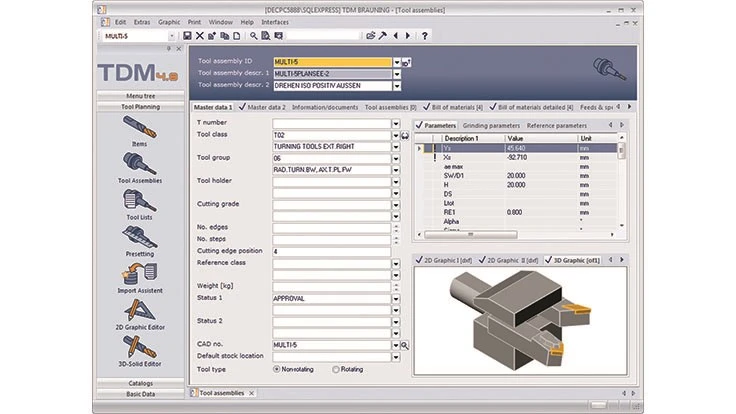Open the Extras menu
This screenshot has height=414, width=736.
[x=142, y=20]
